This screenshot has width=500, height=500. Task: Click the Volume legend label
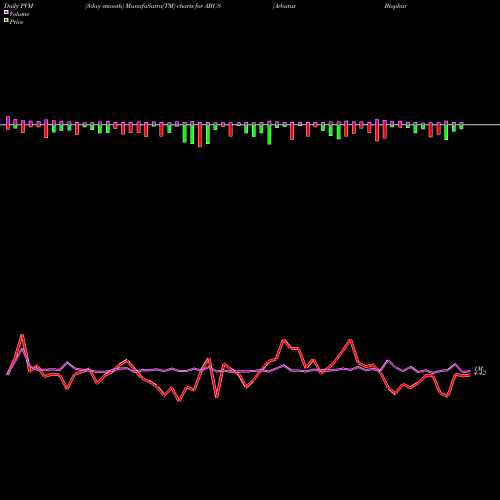(x=19, y=14)
